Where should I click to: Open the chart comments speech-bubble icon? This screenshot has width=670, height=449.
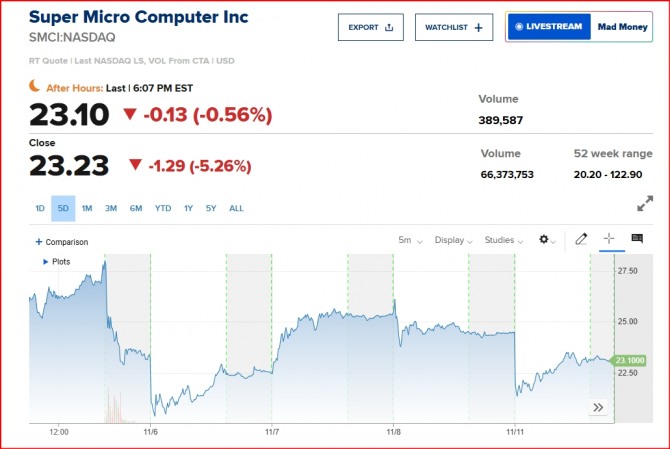[637, 240]
